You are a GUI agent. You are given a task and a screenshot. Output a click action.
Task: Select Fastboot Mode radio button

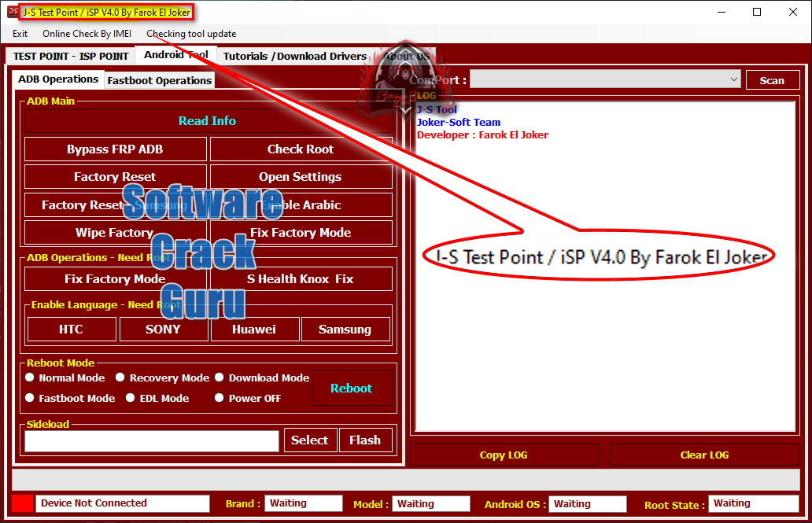coord(30,398)
